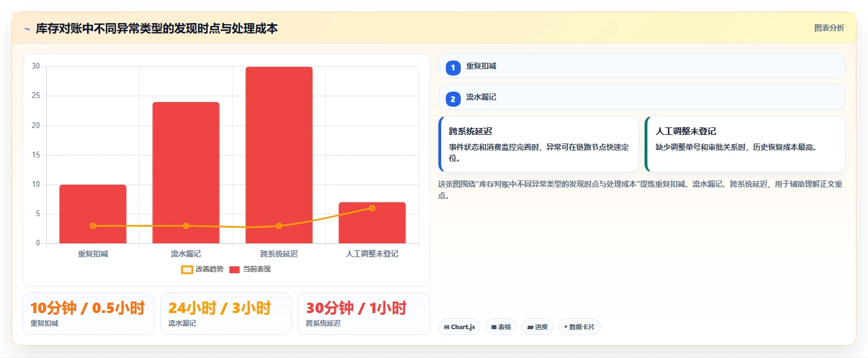Image resolution: width=868 pixels, height=358 pixels.
Task: Click trend line point above 人工调整未登记
Action: 372,208
